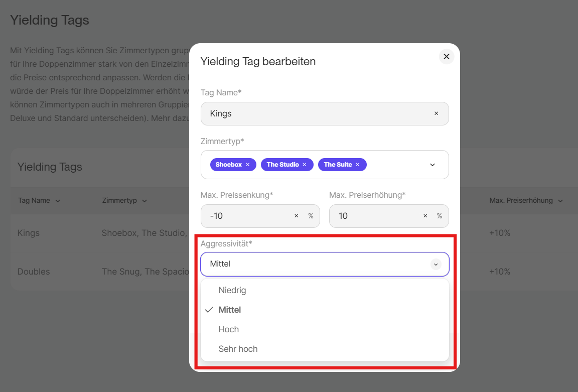Sort table by Zimmertyp column
Screen dimensions: 578x392
coord(124,200)
